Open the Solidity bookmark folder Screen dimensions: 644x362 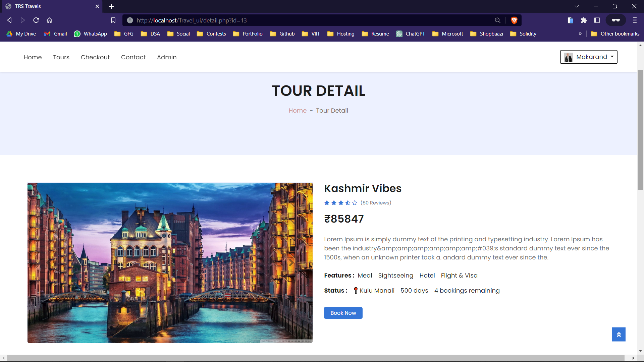(x=523, y=34)
